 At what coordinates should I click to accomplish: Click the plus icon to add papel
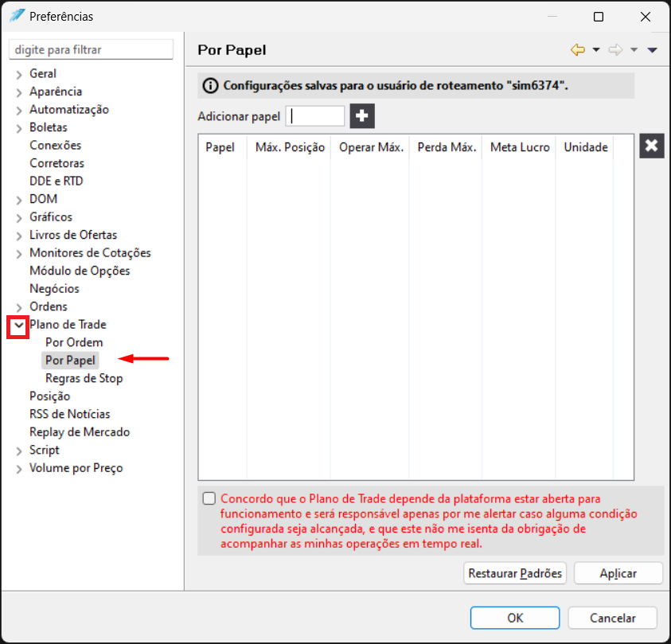(x=362, y=116)
